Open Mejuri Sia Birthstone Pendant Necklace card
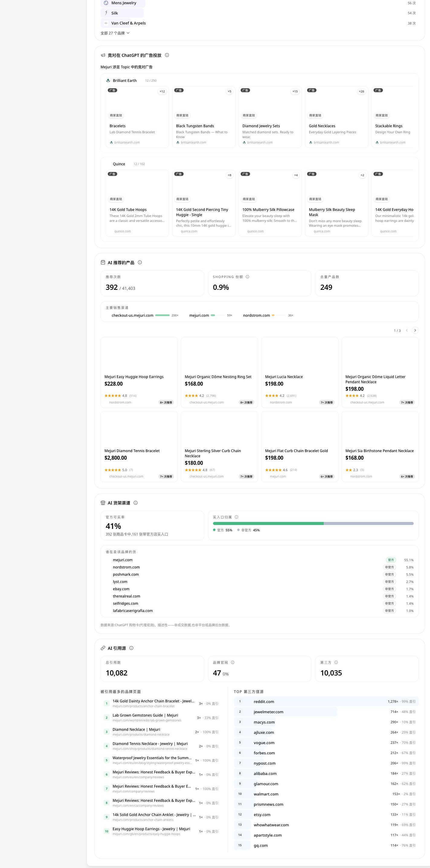The height and width of the screenshot is (868, 430). coord(380,446)
